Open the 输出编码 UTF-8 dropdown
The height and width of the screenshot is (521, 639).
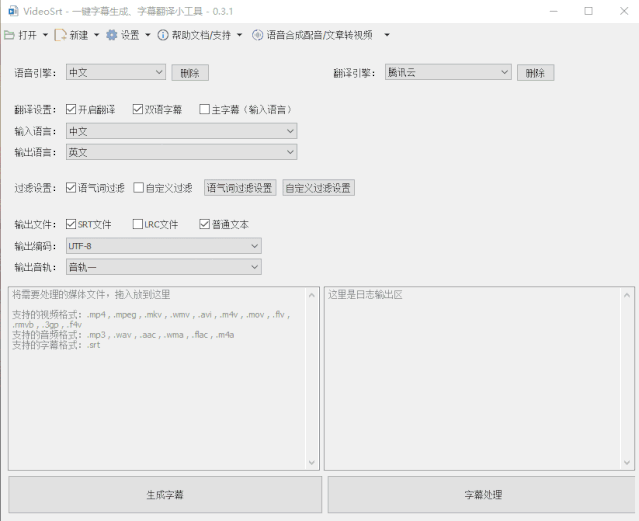pyautogui.click(x=164, y=246)
